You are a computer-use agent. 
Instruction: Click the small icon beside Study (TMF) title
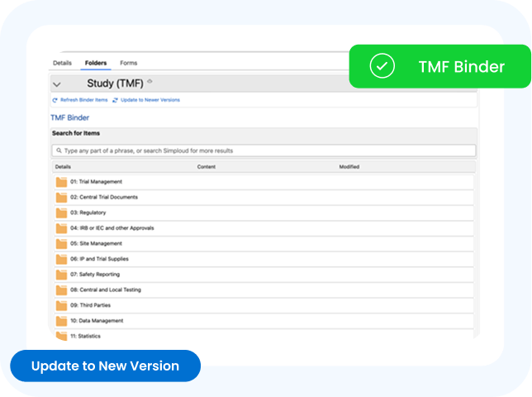pos(150,81)
